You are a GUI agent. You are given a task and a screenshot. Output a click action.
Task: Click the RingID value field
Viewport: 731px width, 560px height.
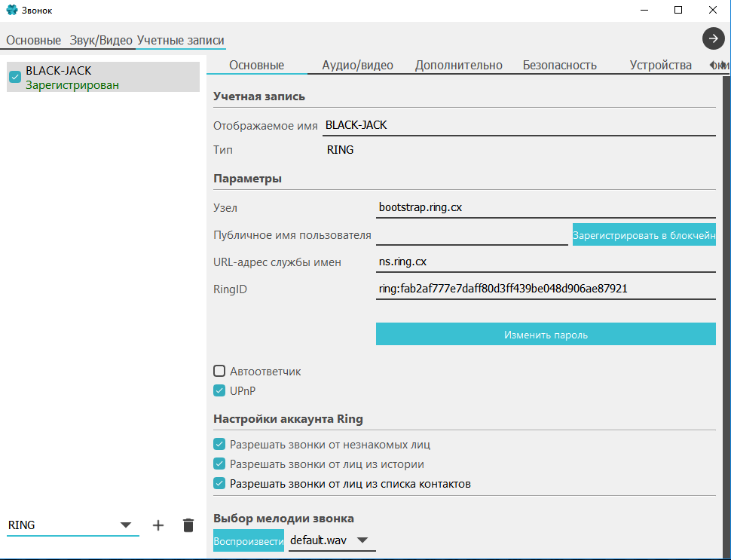(546, 289)
